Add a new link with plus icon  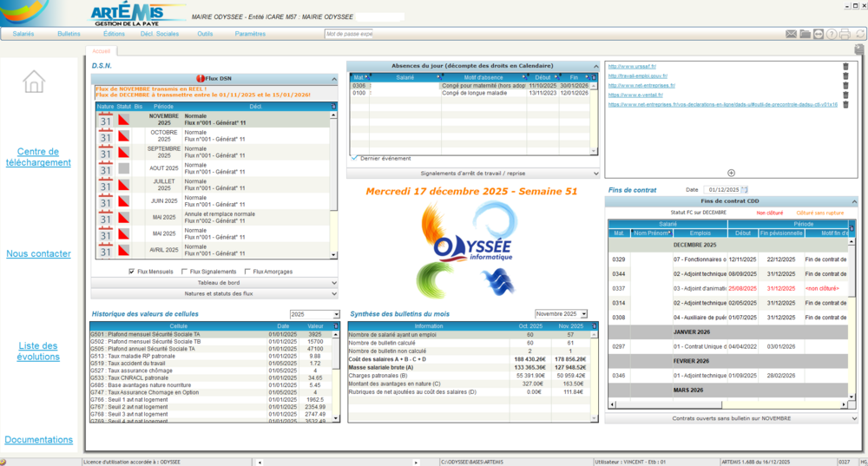click(731, 174)
